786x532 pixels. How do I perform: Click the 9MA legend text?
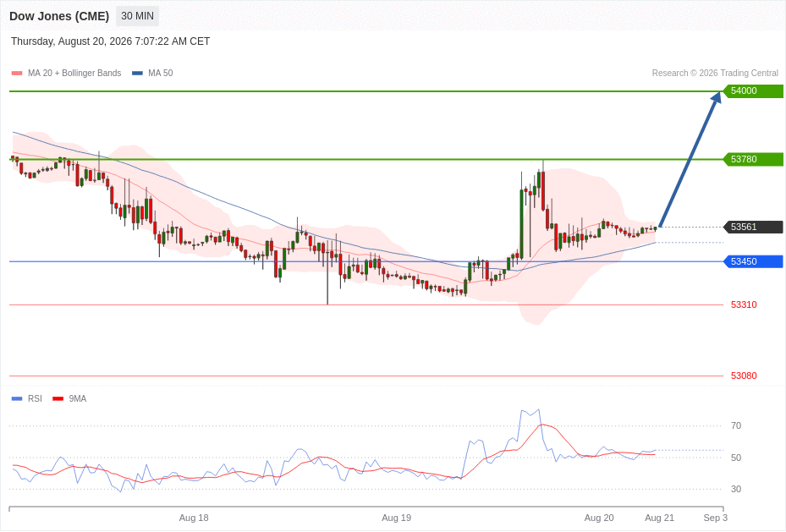tap(78, 398)
